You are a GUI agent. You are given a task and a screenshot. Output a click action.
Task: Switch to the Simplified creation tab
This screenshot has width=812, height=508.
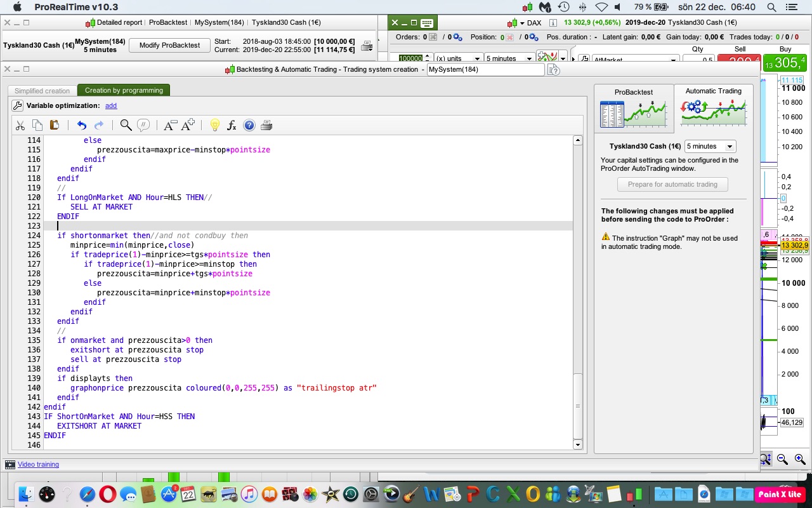coord(42,91)
